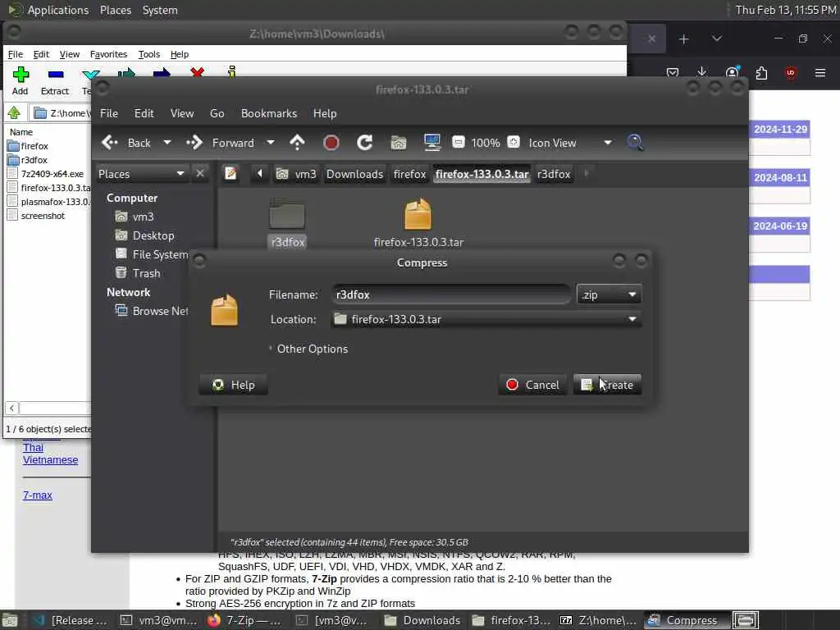Open the Icon View mode dropdown
This screenshot has width=840, height=630.
click(x=569, y=143)
